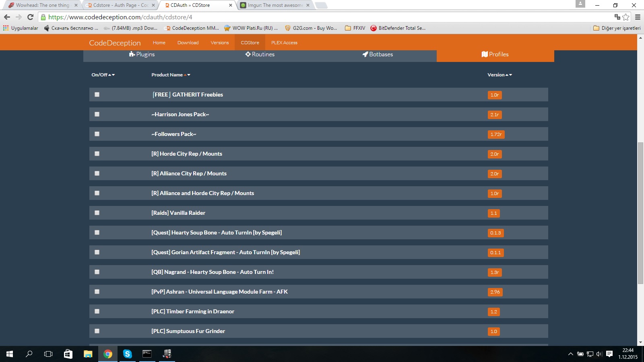Click the URL address bar field
The width and height of the screenshot is (644, 362).
click(322, 17)
